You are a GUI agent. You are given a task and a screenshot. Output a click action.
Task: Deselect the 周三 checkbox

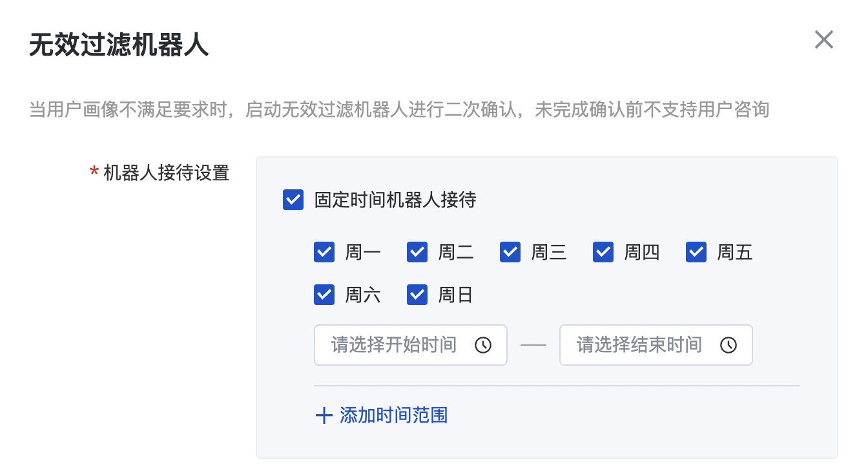(510, 252)
